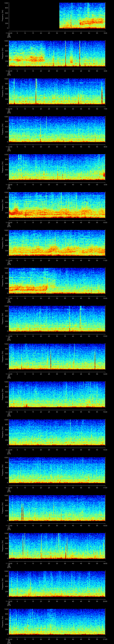The image size is (114, 644).
Task: Click the spectrogram panel starting at 11:13:00
Action: tap(57, 357)
